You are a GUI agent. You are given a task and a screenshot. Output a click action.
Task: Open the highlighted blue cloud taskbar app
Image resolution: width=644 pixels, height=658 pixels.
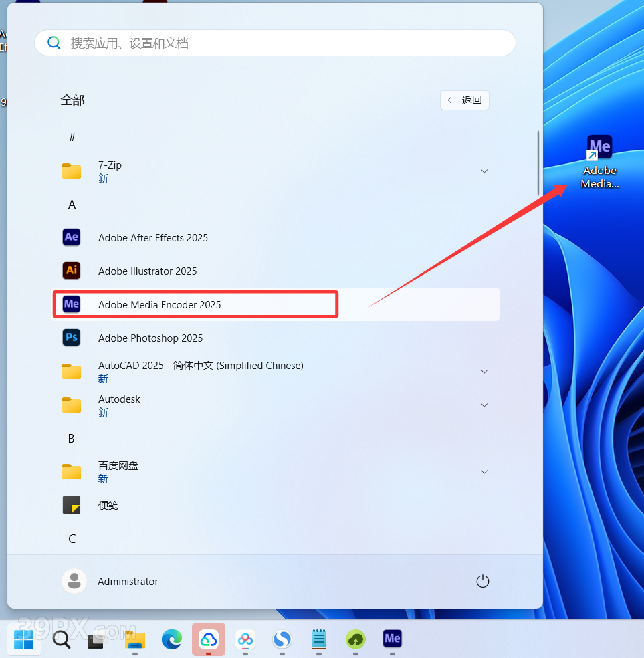click(209, 639)
